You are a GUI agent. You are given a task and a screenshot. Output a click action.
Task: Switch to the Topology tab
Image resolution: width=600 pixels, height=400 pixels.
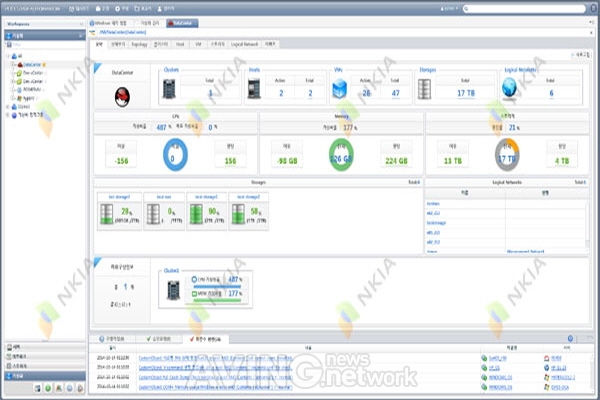(139, 44)
